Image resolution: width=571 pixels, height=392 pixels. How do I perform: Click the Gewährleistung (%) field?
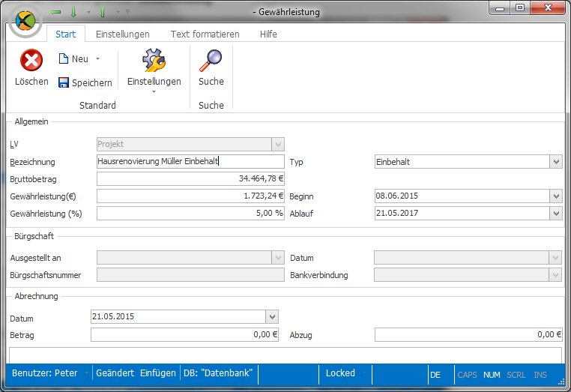190,213
